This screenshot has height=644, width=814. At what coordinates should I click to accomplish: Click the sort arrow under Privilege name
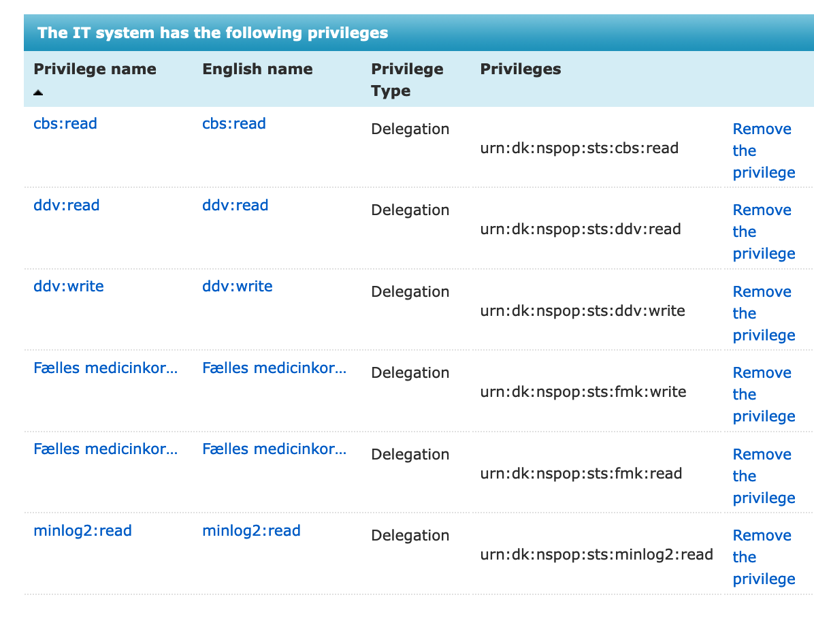click(38, 92)
